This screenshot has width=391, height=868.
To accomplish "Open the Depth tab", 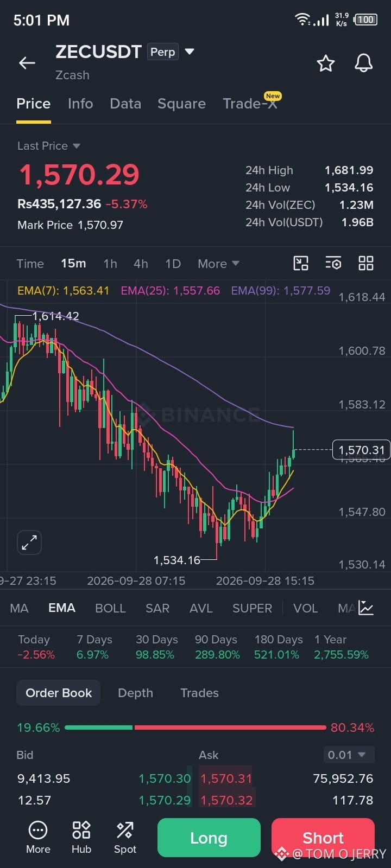I will pos(135,693).
